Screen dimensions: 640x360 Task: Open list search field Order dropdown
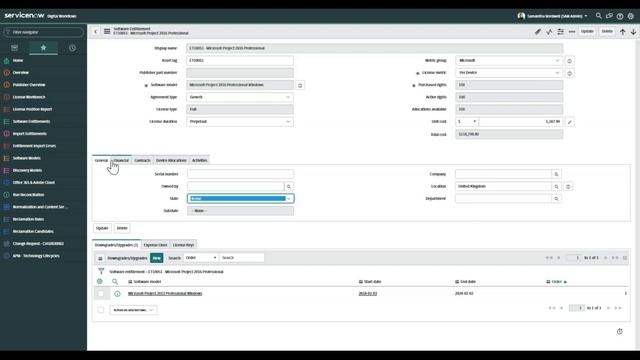(200, 258)
